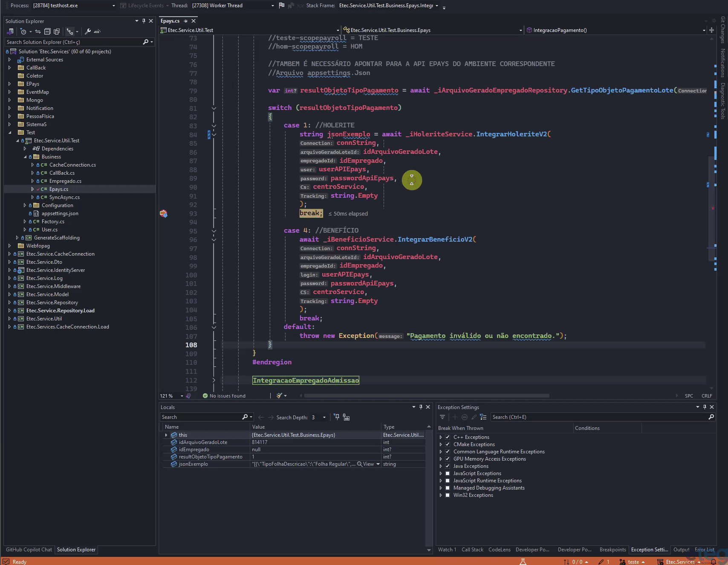This screenshot has width=728, height=565.
Task: Expand the Webfopag folder
Action: pyautogui.click(x=10, y=246)
